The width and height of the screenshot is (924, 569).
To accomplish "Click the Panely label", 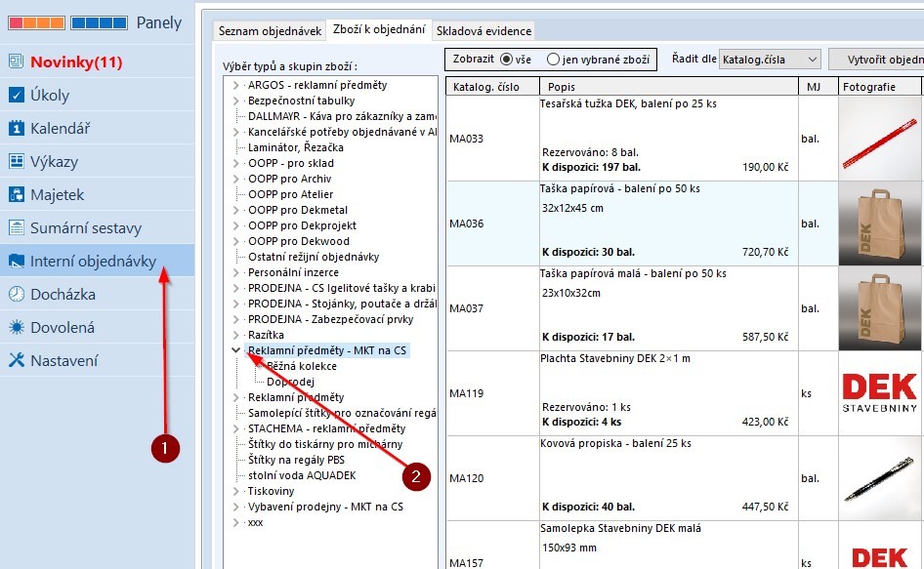I will click(159, 23).
